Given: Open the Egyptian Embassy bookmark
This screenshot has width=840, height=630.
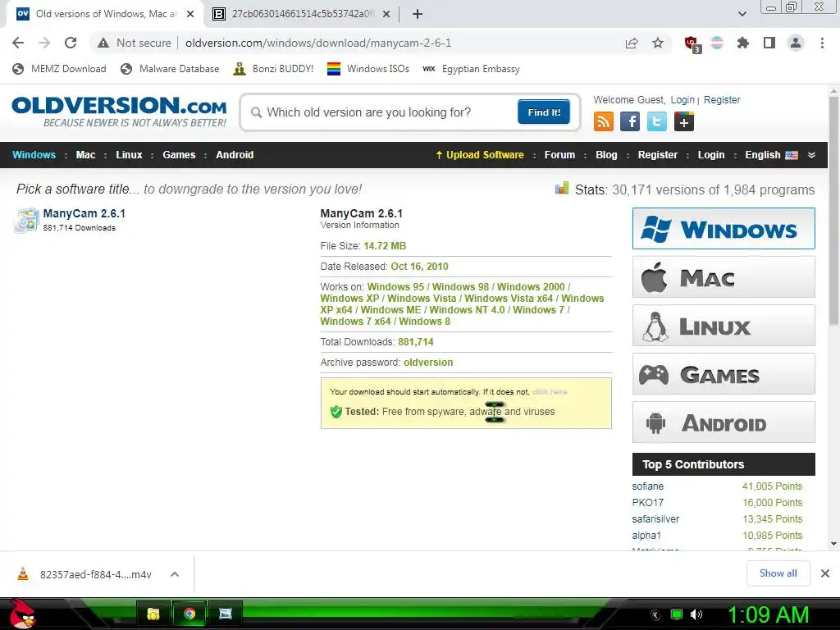Looking at the screenshot, I should tap(472, 69).
